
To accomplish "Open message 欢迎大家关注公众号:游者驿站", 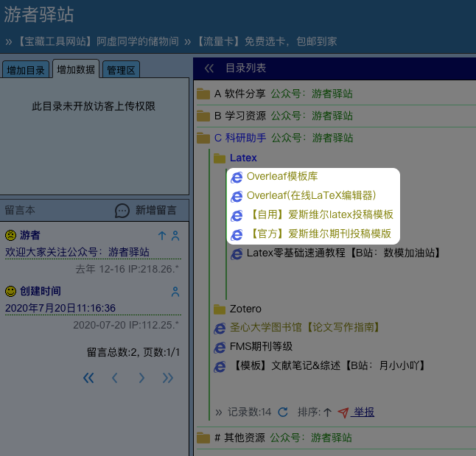I will coord(77,252).
